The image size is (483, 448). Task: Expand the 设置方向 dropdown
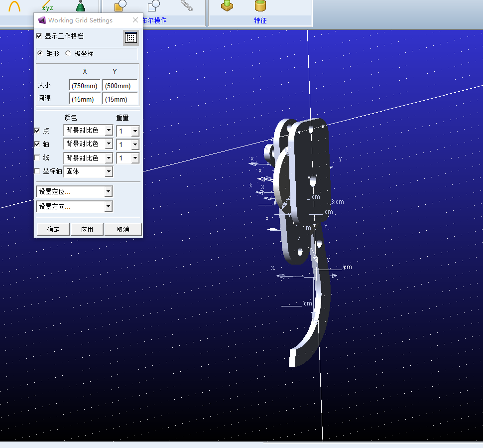108,206
